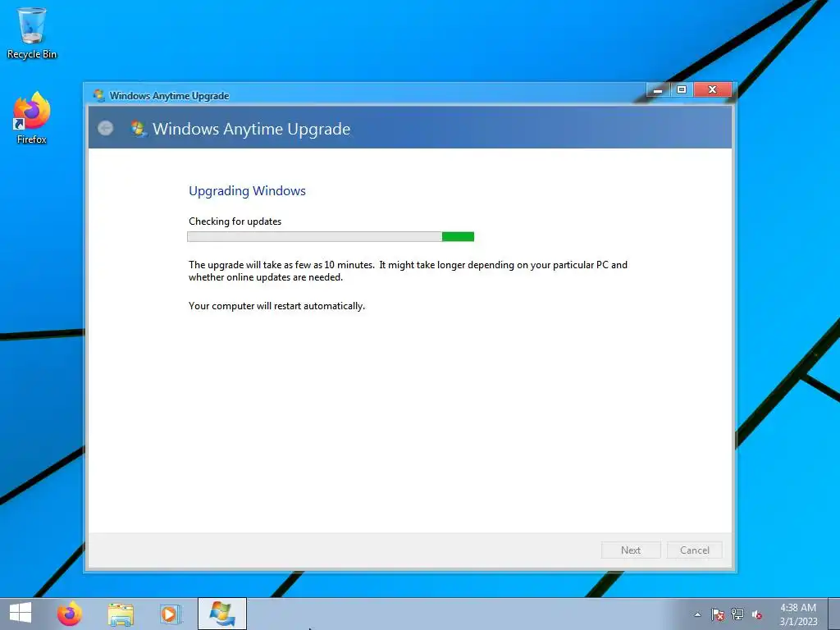840x630 pixels.
Task: Click the upgrade will take 10 minutes text
Action: (408, 271)
